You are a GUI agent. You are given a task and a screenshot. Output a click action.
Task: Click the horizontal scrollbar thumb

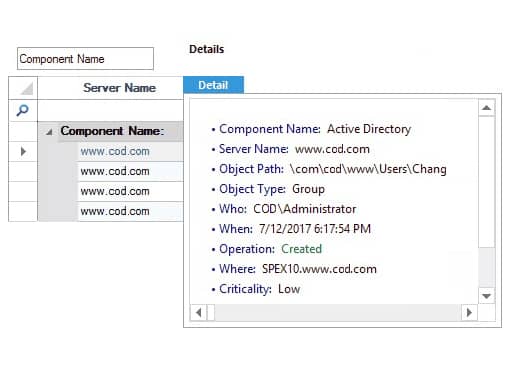point(211,313)
